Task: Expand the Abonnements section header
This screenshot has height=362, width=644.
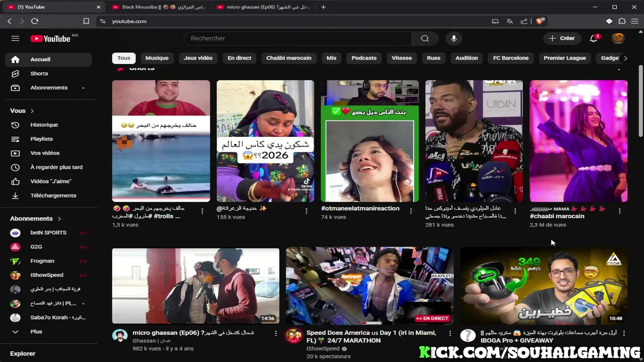Action: click(35, 219)
